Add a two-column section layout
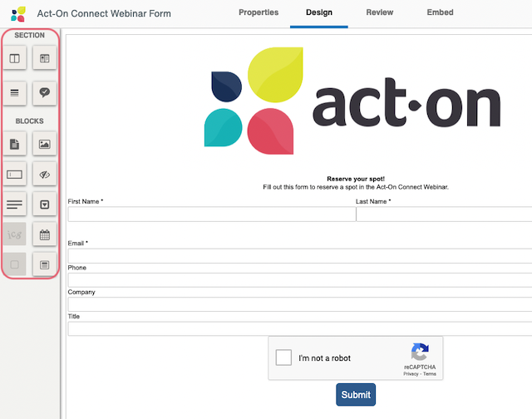Image resolution: width=532 pixels, height=419 pixels. click(15, 58)
